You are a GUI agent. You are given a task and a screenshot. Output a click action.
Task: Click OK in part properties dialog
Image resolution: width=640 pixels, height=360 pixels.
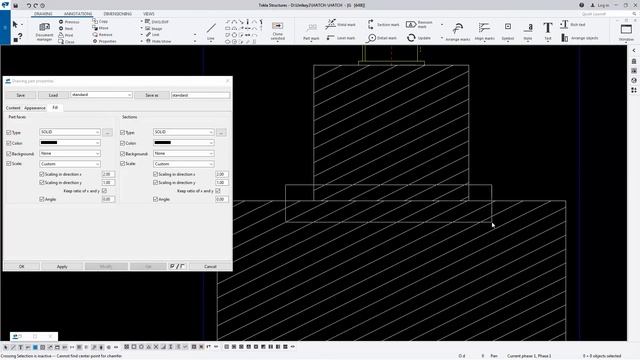22,267
